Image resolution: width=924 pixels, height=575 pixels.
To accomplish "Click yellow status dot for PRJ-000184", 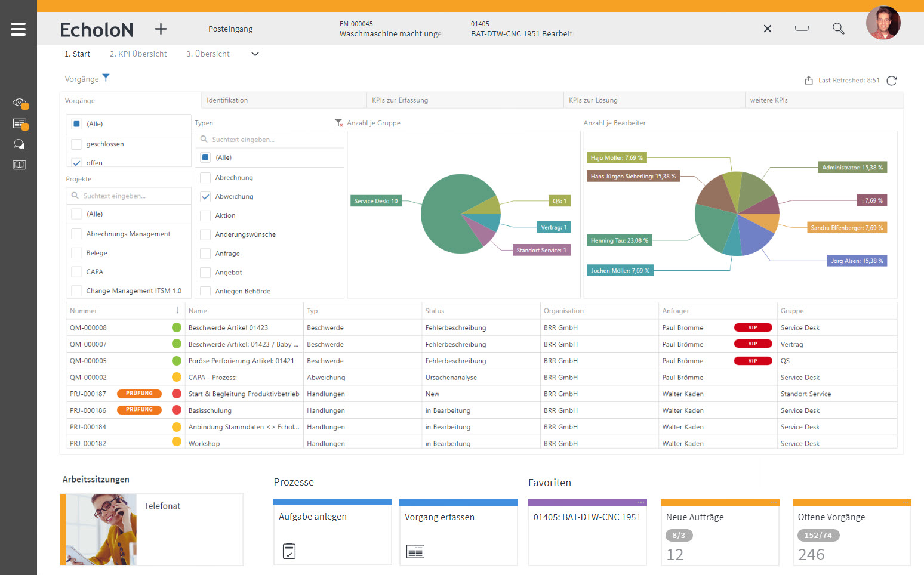I will [177, 427].
